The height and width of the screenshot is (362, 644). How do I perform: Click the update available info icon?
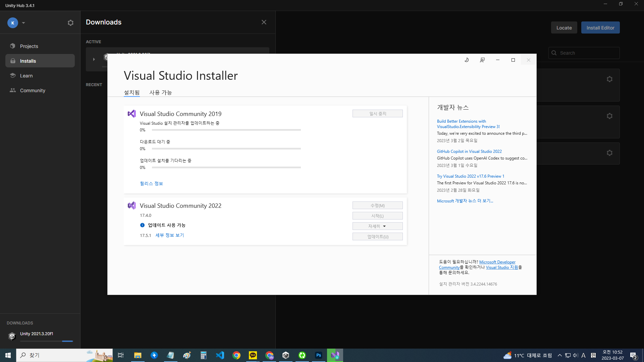click(142, 225)
